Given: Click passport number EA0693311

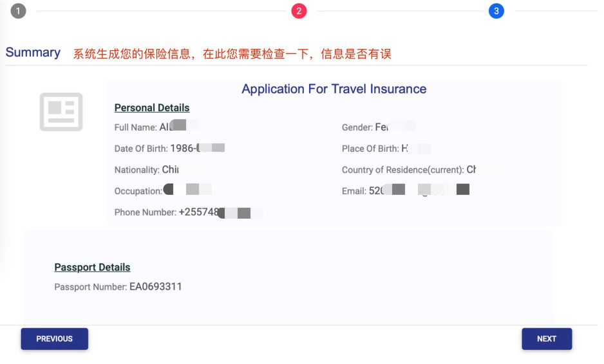Looking at the screenshot, I should tap(156, 287).
